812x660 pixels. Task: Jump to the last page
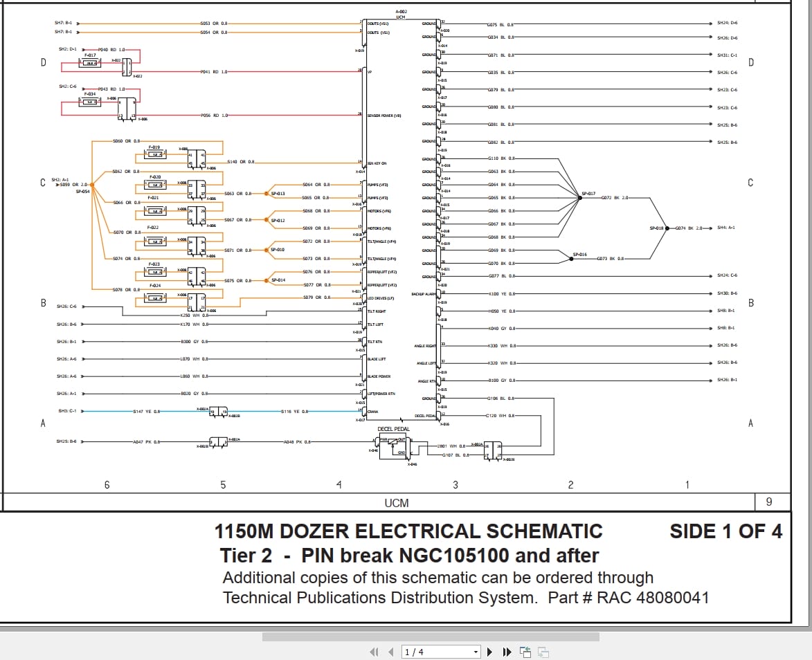point(506,652)
